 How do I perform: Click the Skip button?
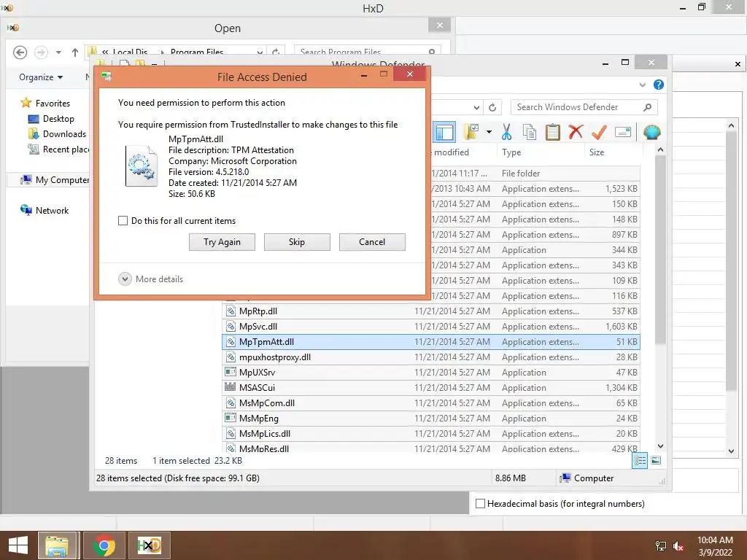click(x=297, y=242)
